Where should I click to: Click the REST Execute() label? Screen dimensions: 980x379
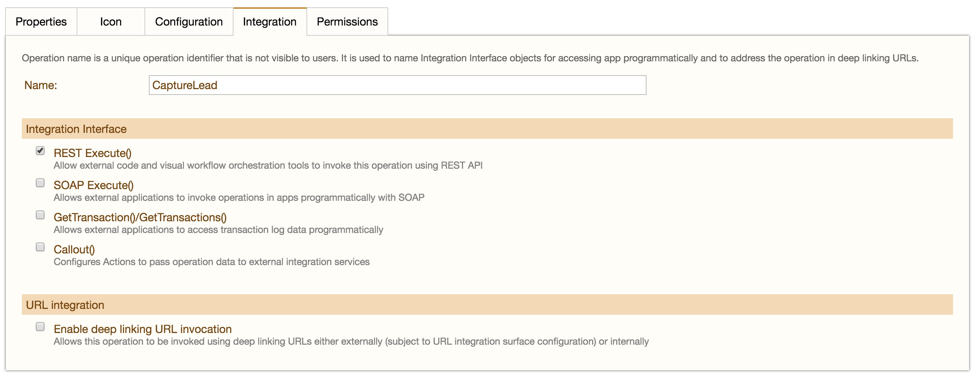pos(92,153)
